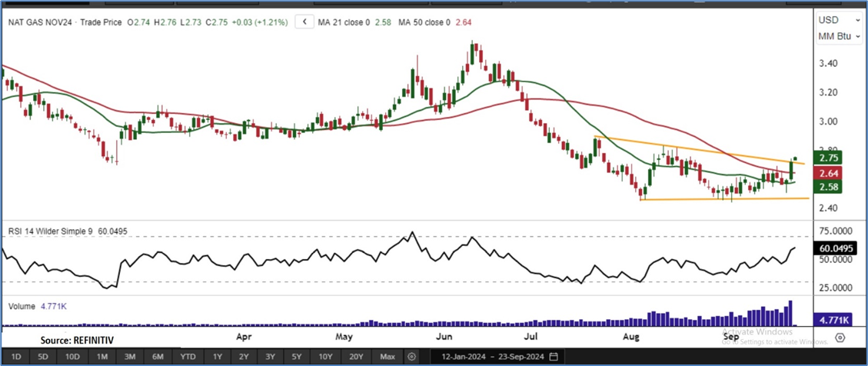
Task: Switch chart to 2Y range
Action: coord(244,356)
